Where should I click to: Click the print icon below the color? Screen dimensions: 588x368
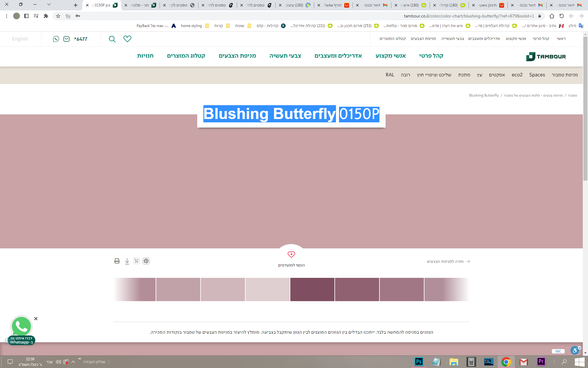point(117,261)
